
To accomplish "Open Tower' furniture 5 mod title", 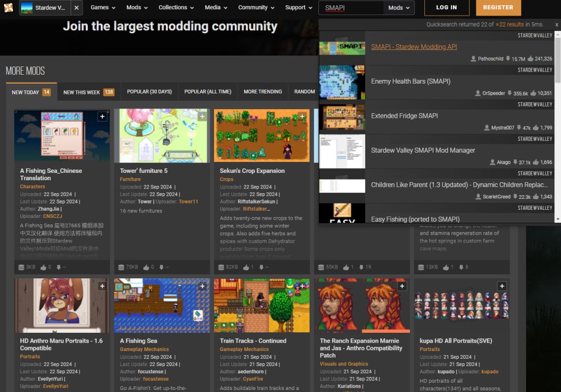I will tap(143, 171).
